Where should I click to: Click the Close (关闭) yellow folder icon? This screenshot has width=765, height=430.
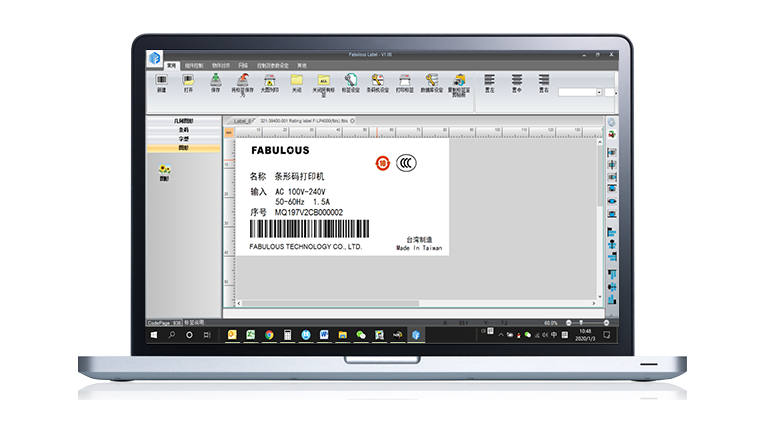tap(297, 80)
